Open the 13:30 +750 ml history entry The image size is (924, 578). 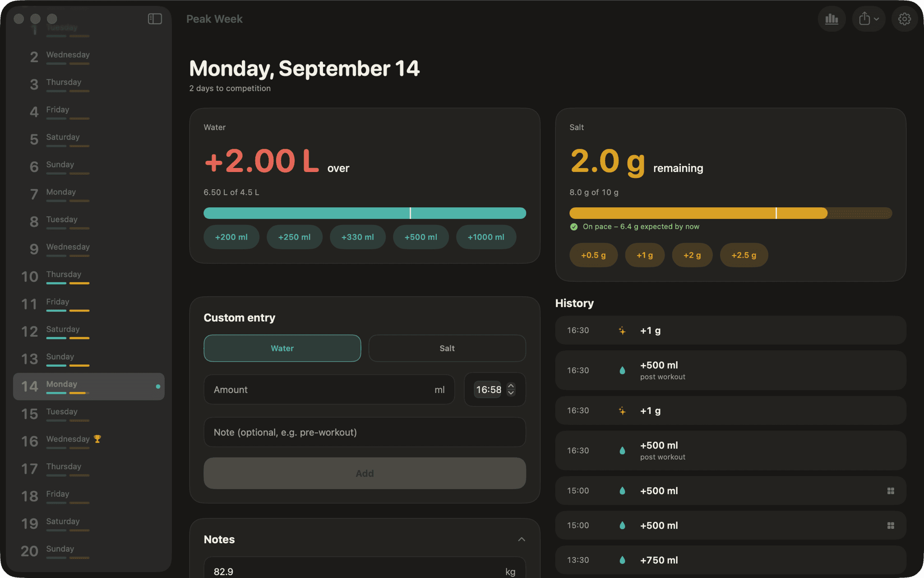point(730,560)
